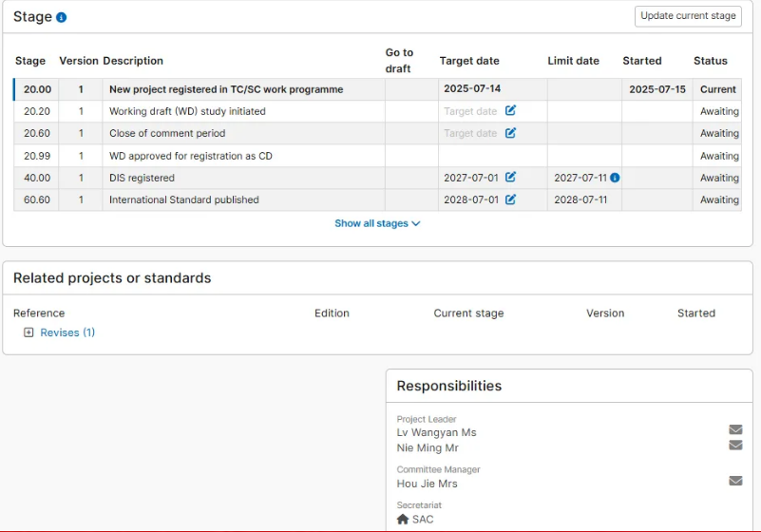Email project leader Nie Ming

tap(735, 445)
